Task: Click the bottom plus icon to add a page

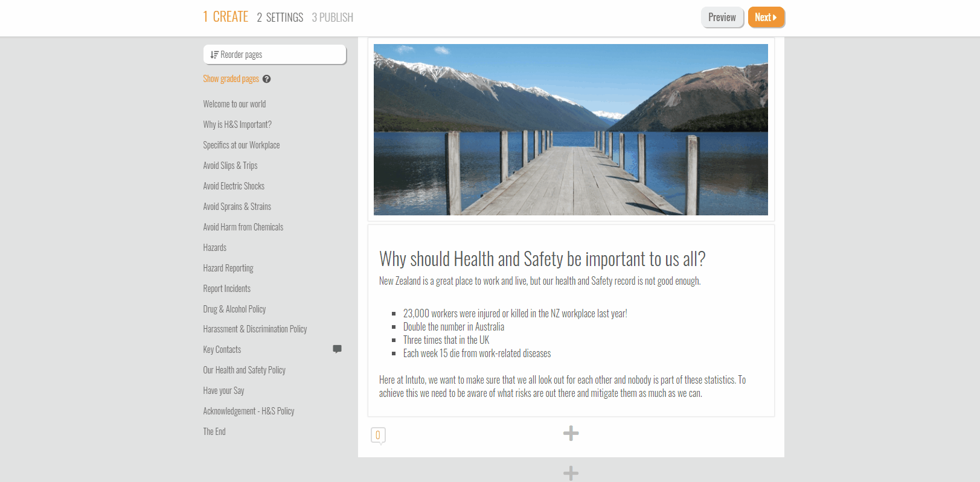Action: [x=571, y=473]
